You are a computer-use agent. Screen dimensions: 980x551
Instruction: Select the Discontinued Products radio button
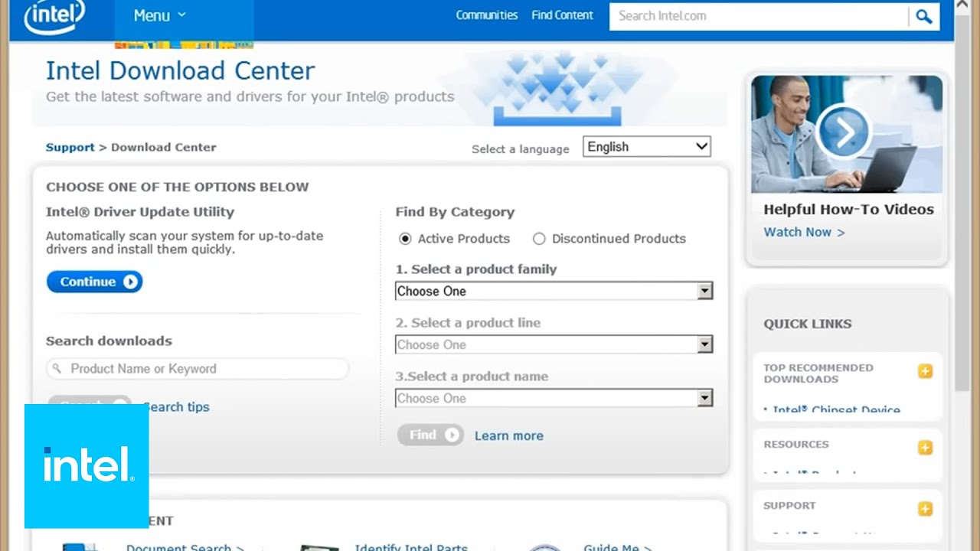tap(539, 239)
